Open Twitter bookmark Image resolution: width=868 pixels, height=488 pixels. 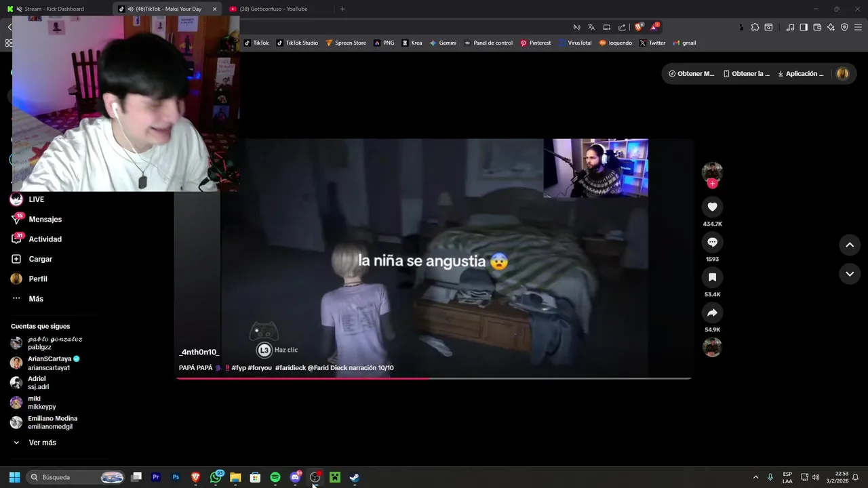coord(652,43)
